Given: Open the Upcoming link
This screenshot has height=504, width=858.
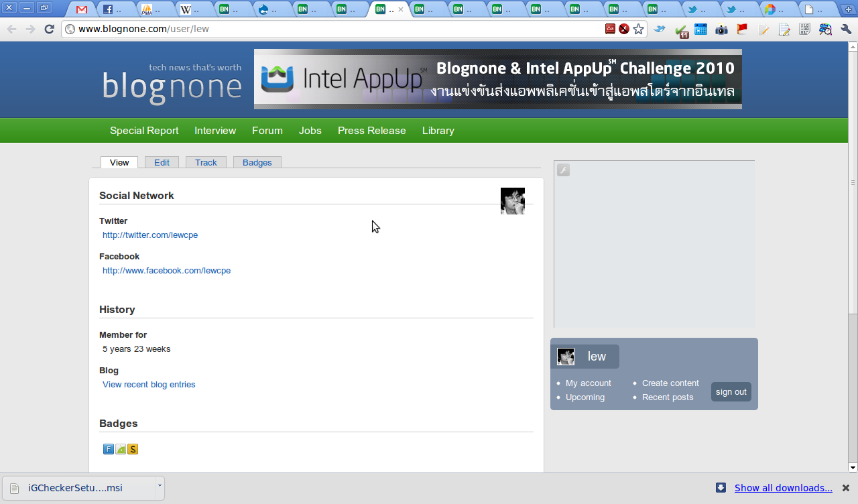Looking at the screenshot, I should pos(585,397).
